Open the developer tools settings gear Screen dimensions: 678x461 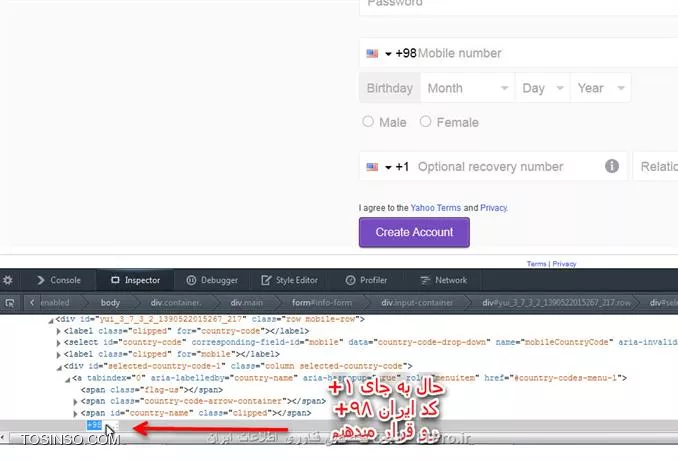8,280
